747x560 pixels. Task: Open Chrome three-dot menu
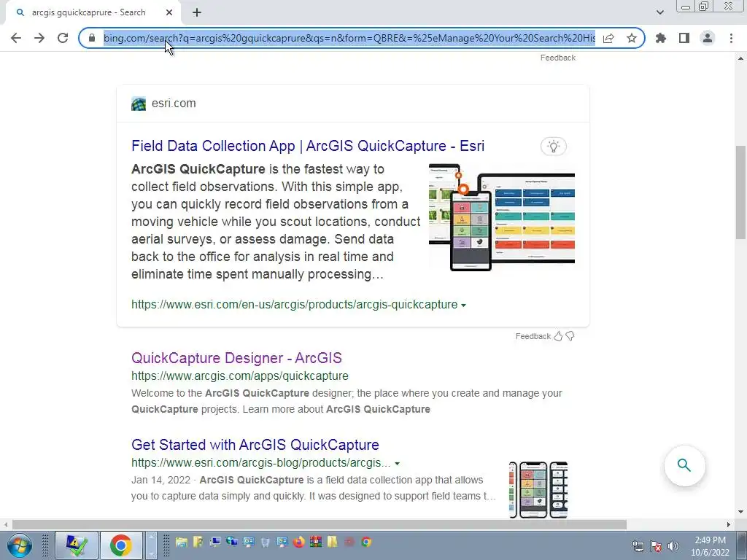(731, 38)
